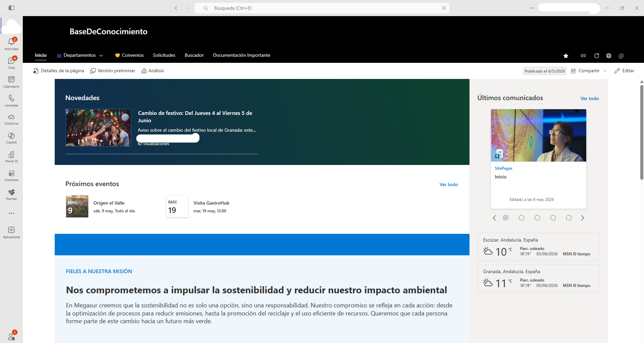Open Chat from the Teams sidebar
Viewport: 644px width, 343px height.
[x=11, y=63]
